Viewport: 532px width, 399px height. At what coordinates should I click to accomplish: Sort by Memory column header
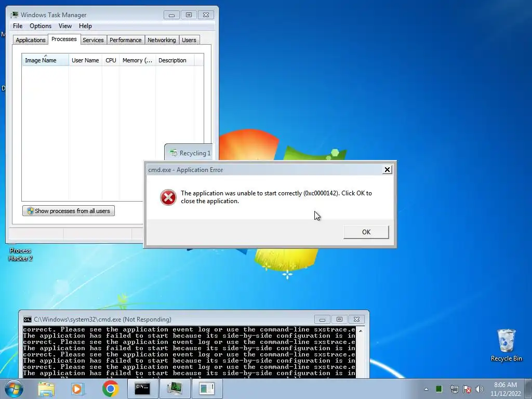click(137, 60)
